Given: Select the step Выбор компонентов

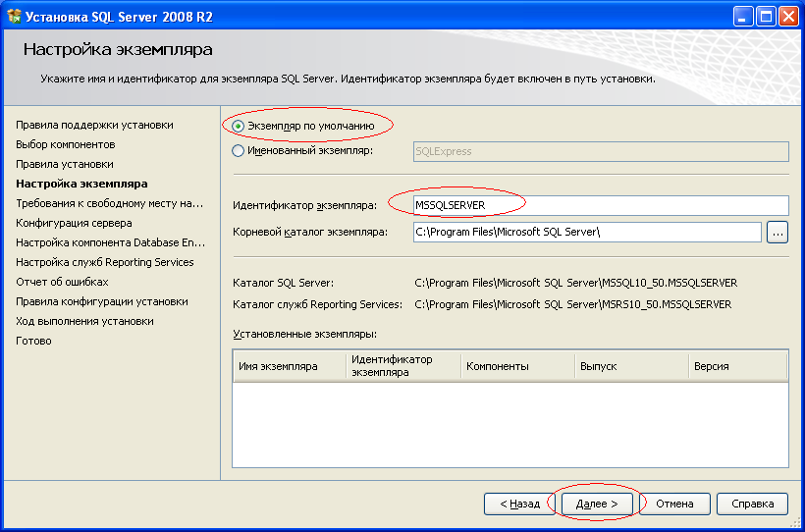Looking at the screenshot, I should (65, 144).
